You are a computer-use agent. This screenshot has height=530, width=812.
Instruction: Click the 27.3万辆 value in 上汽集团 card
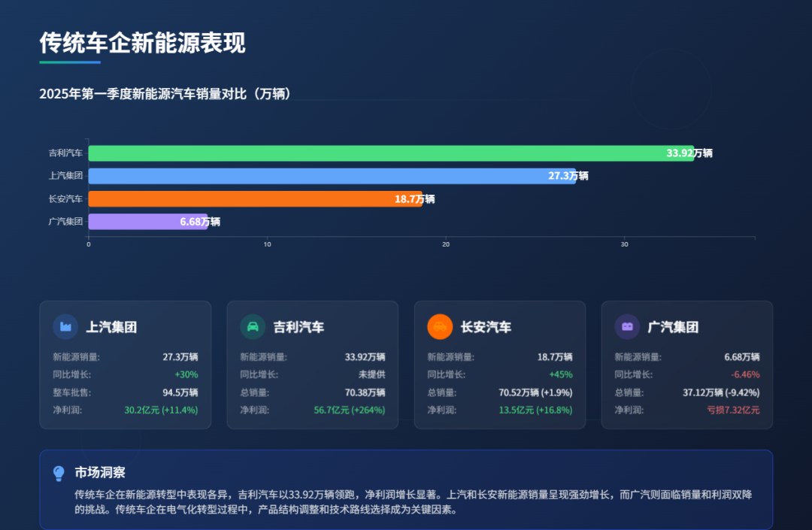[x=180, y=357]
